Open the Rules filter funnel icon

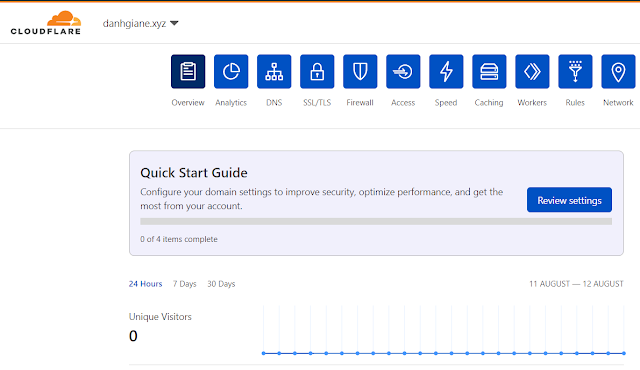pos(576,71)
